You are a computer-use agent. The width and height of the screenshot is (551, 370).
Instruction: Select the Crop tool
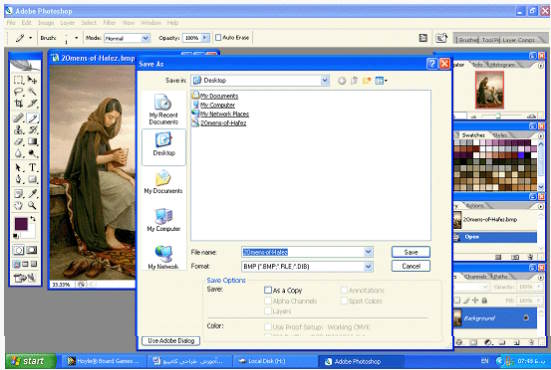tap(19, 103)
